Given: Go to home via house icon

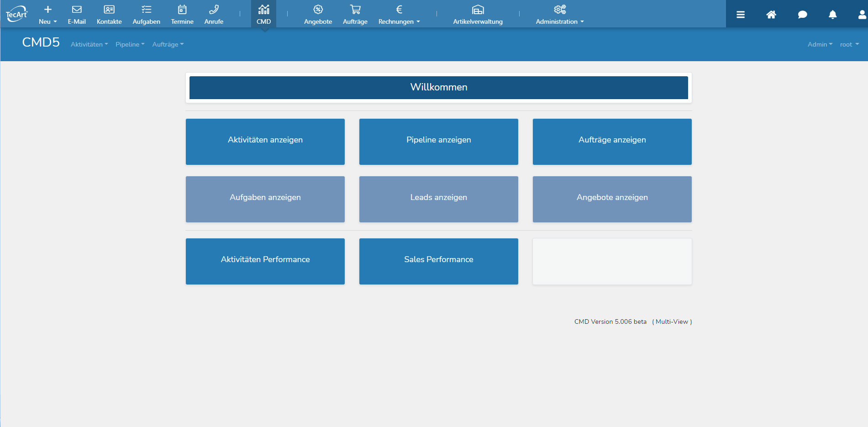Looking at the screenshot, I should click(x=771, y=15).
